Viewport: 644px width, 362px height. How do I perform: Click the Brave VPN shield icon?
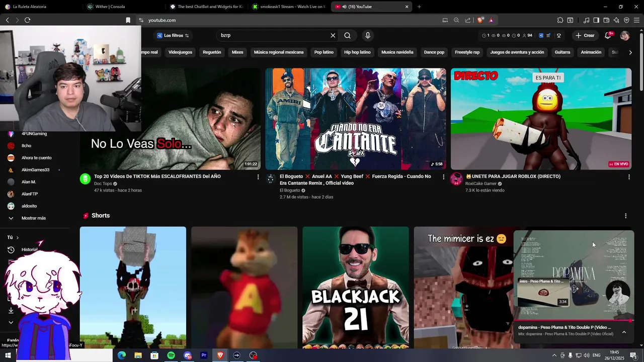tap(626, 20)
